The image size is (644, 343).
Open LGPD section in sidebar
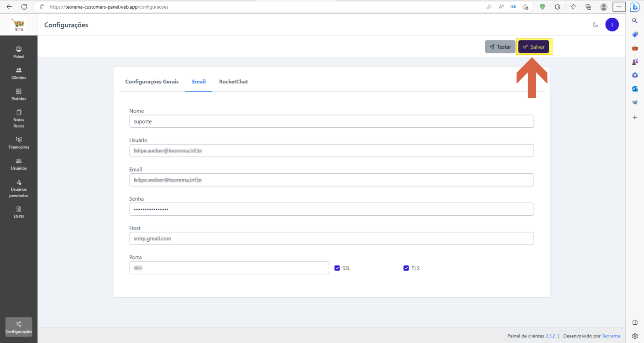[19, 213]
